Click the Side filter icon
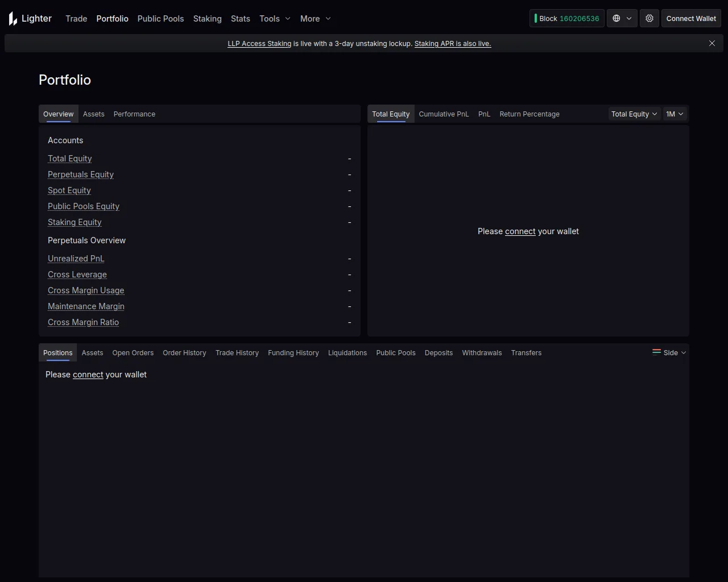Viewport: 728px width, 582px height. (x=656, y=352)
